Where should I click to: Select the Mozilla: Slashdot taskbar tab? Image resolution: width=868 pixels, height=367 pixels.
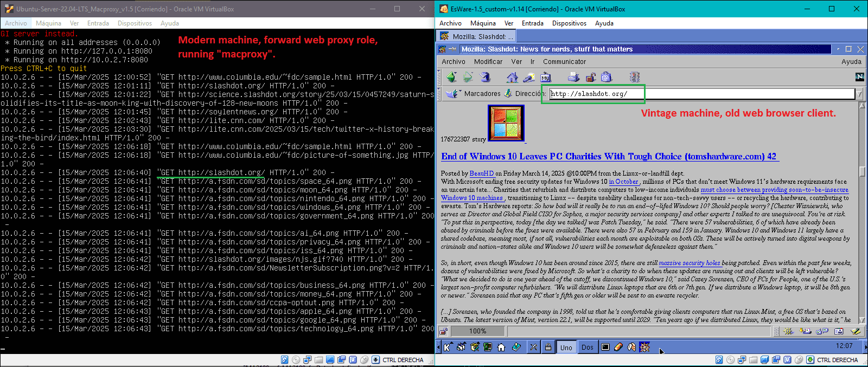[476, 36]
